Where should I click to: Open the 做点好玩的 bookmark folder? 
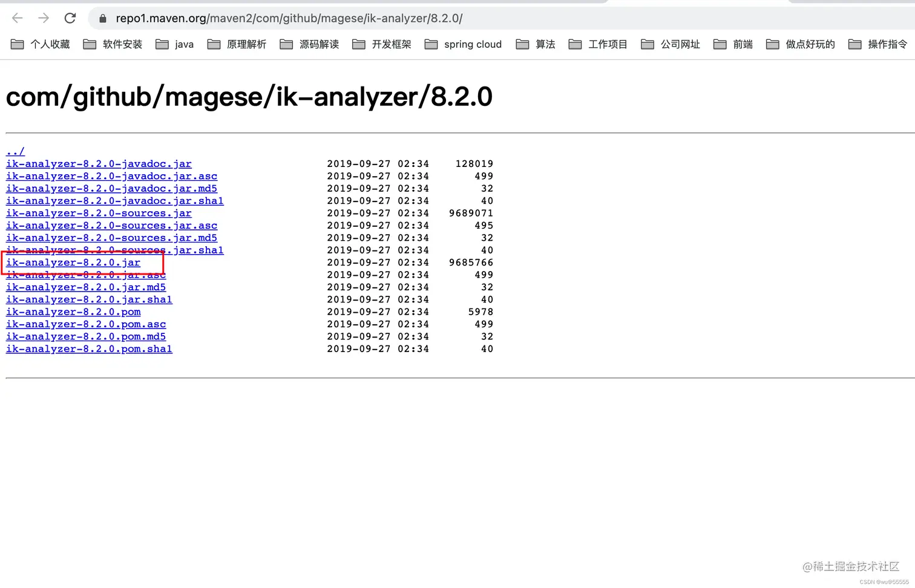point(800,44)
